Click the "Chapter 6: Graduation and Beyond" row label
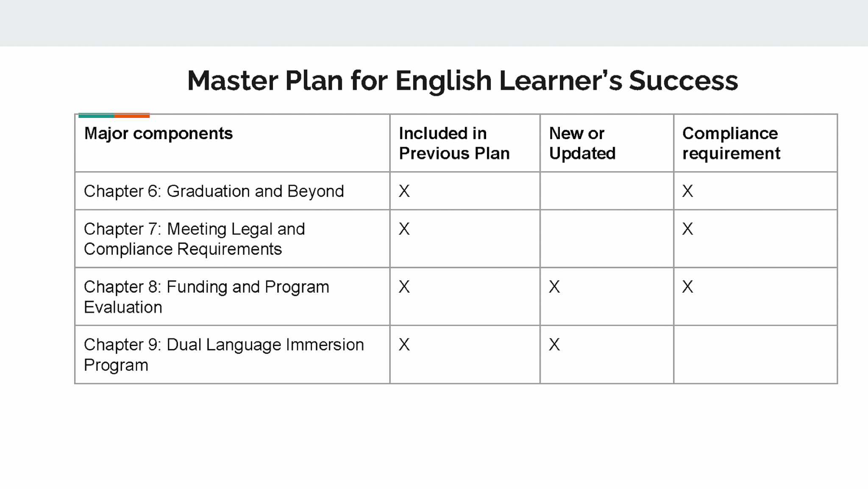 214,191
